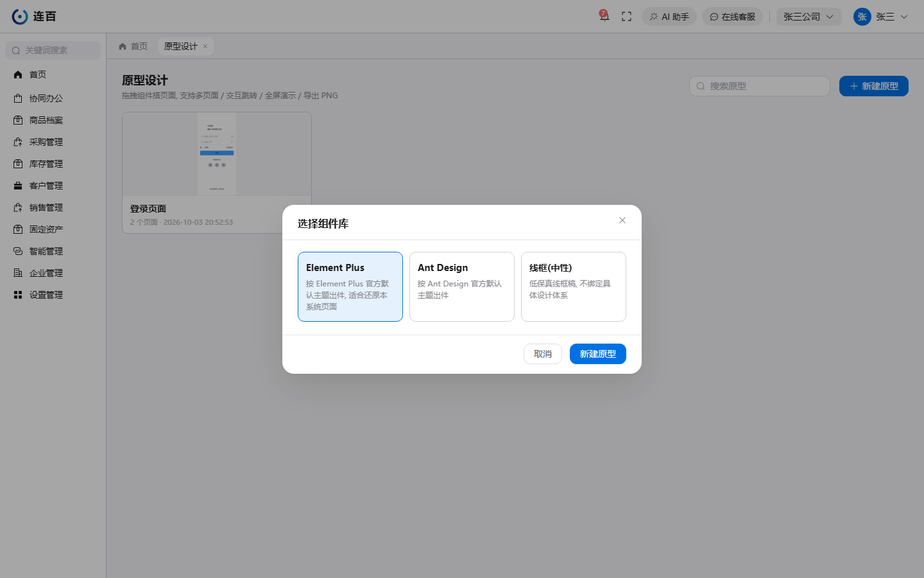Confirm 新建原型 in the dialog

pyautogui.click(x=598, y=354)
